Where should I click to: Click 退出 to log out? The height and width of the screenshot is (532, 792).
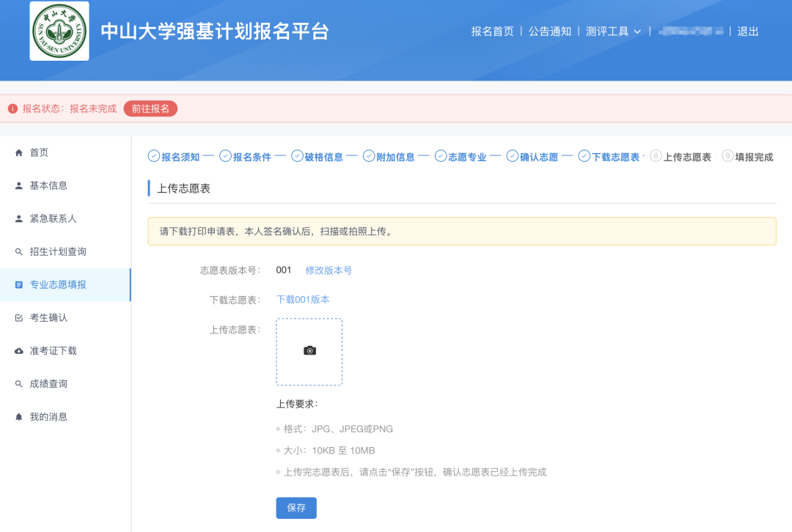(x=747, y=31)
